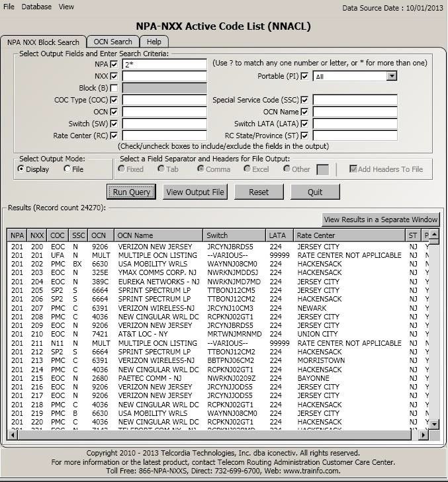Click the OCN Name column header
Screen dimensions: 448x482
click(x=158, y=235)
